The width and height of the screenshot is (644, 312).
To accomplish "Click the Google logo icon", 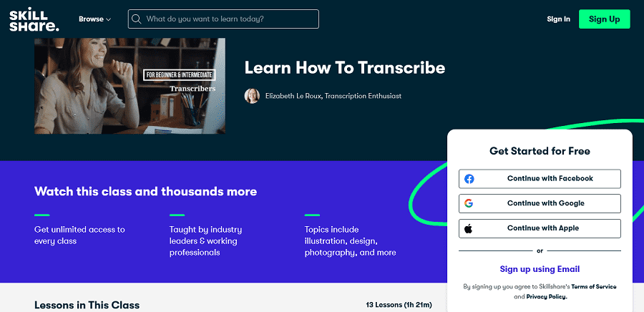I will pyautogui.click(x=469, y=203).
